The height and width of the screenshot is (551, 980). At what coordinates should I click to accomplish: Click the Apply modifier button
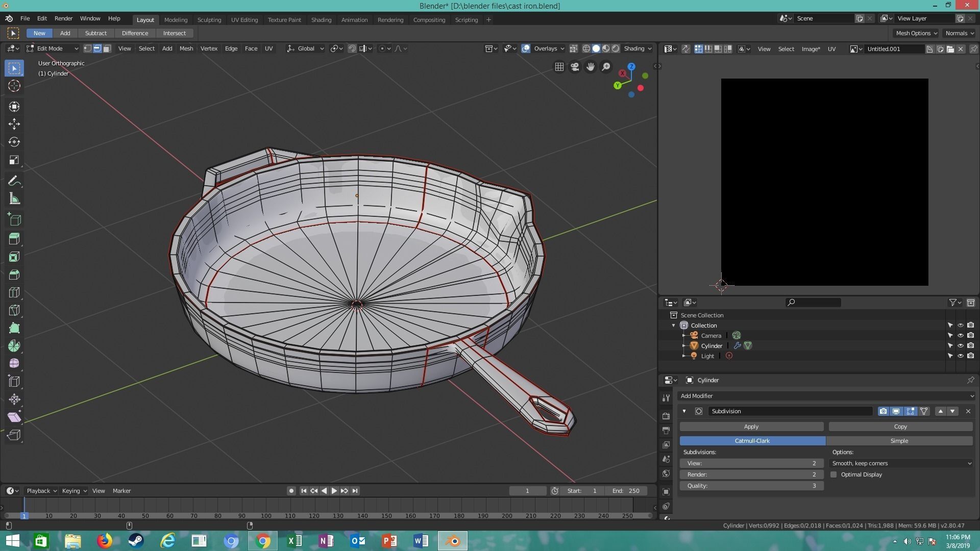pos(751,427)
